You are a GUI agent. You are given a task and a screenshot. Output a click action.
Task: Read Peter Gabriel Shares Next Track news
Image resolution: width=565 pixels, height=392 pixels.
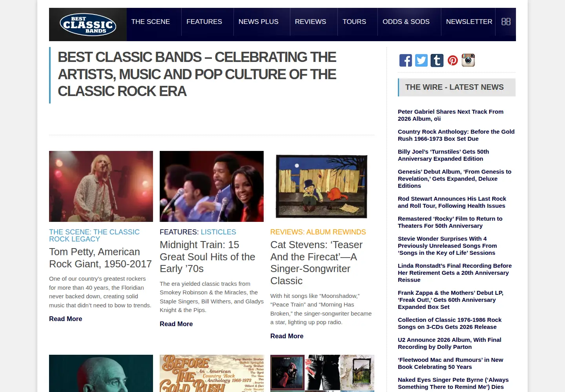[x=450, y=115]
